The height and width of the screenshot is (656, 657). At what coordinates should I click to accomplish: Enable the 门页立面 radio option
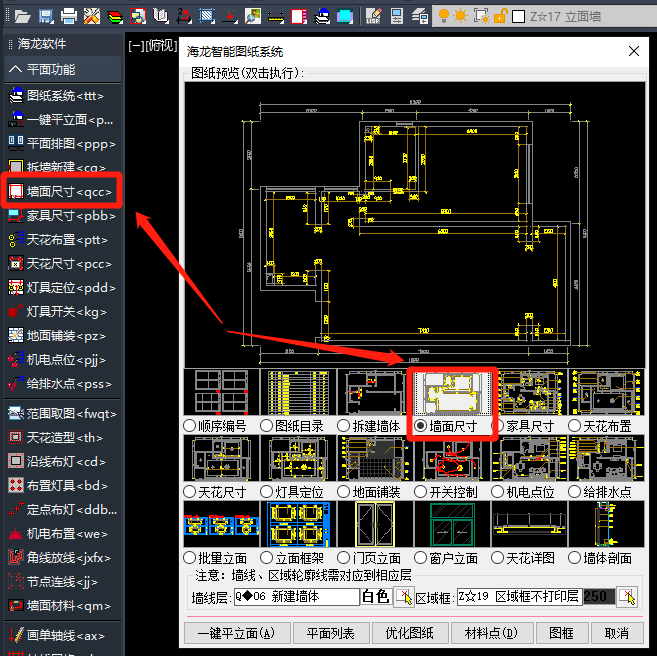pyautogui.click(x=344, y=557)
